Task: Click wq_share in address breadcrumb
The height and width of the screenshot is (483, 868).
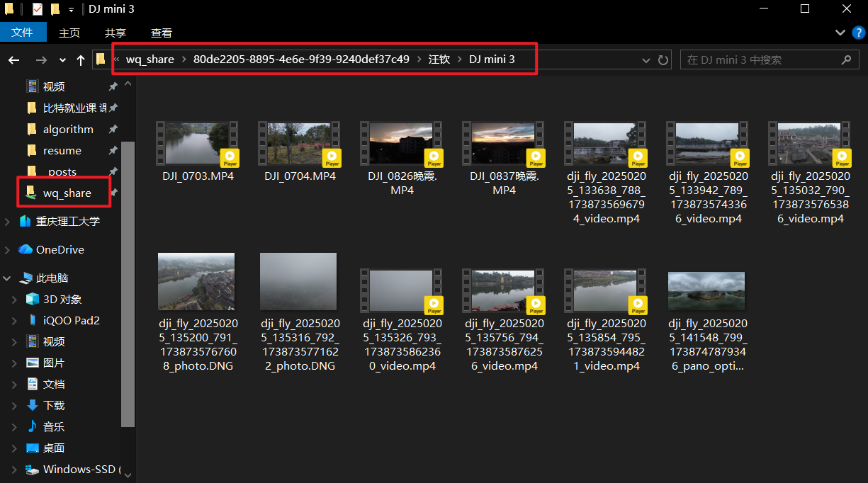Action: pyautogui.click(x=150, y=59)
